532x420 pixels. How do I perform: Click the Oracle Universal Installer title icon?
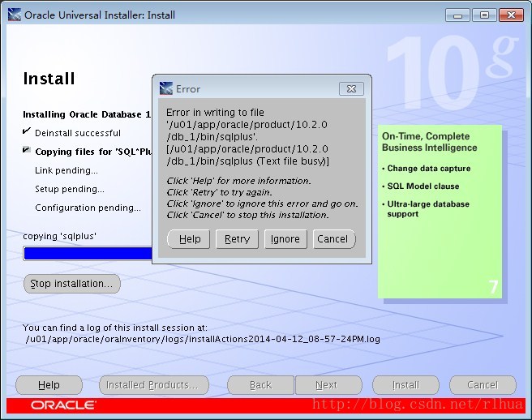coord(15,15)
